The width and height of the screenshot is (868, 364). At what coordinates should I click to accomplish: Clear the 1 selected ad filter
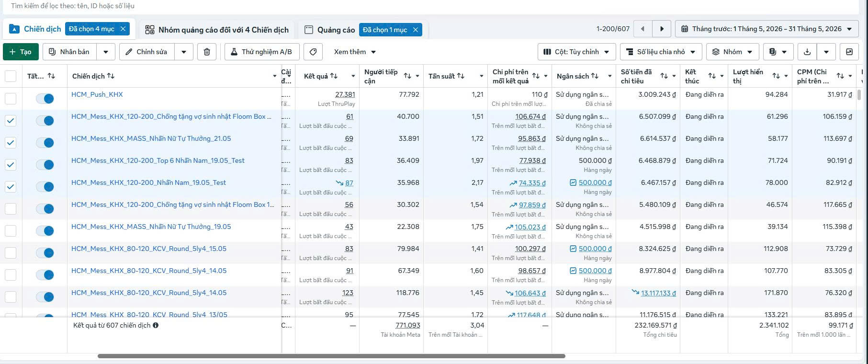[x=416, y=30]
